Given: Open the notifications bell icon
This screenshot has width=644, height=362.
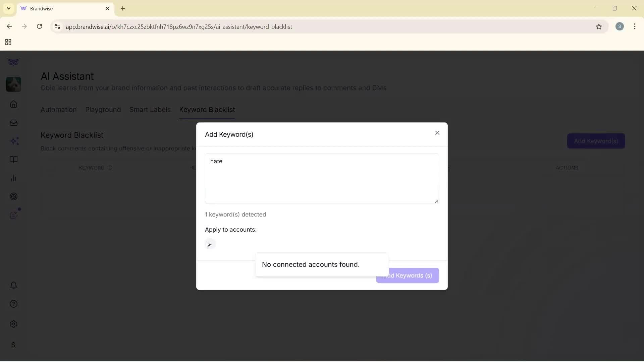Looking at the screenshot, I should coord(13,285).
